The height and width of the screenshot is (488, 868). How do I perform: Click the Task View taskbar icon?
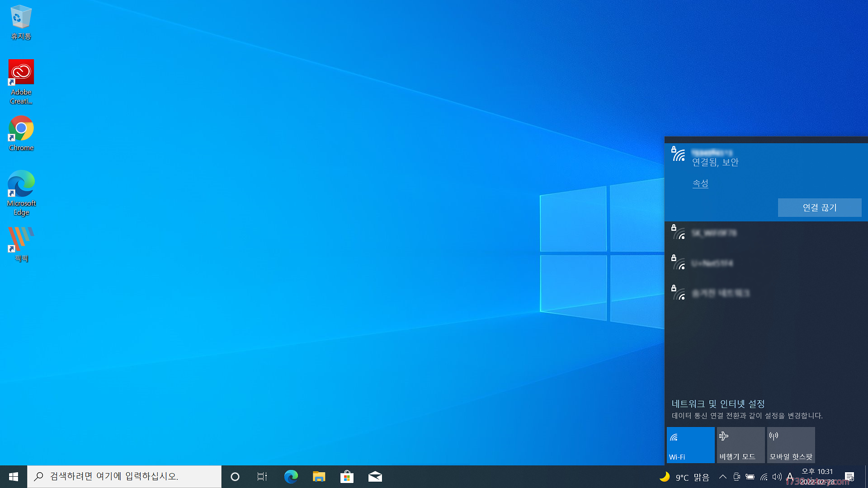(x=262, y=477)
